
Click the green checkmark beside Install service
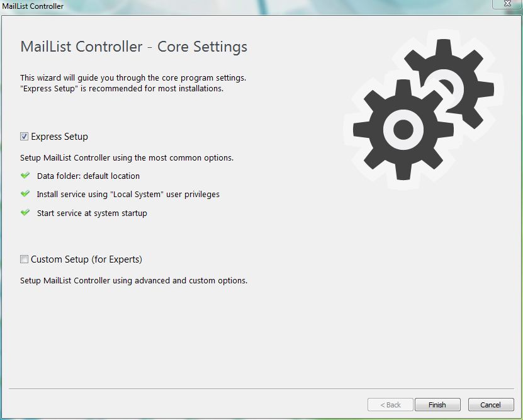[25, 194]
